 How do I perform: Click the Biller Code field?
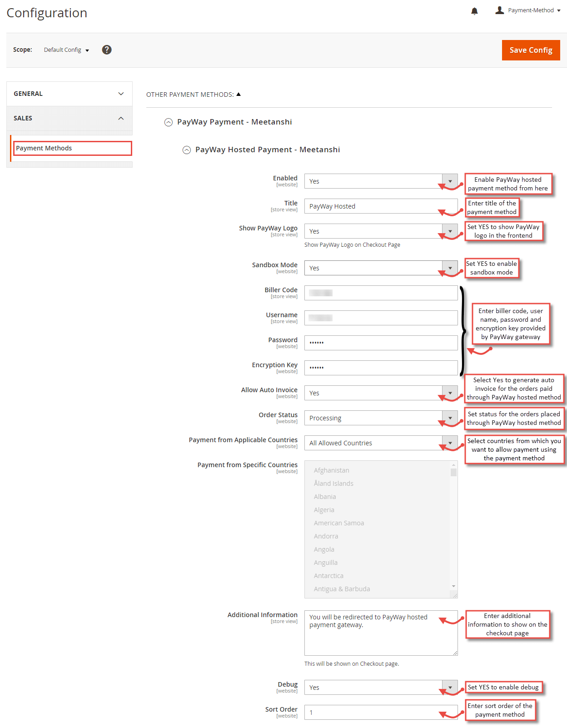pyautogui.click(x=381, y=293)
